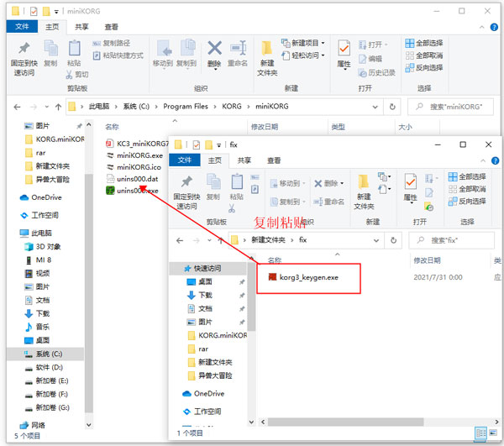Switch to details view icon in fix window
Viewport: 504px width, 446px height.
[x=480, y=433]
